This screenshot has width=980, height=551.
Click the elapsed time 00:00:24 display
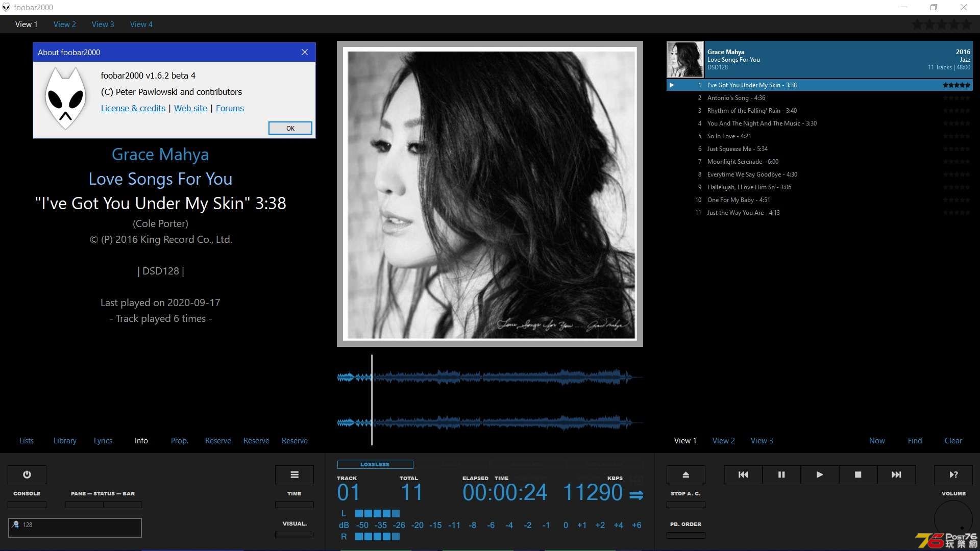505,493
